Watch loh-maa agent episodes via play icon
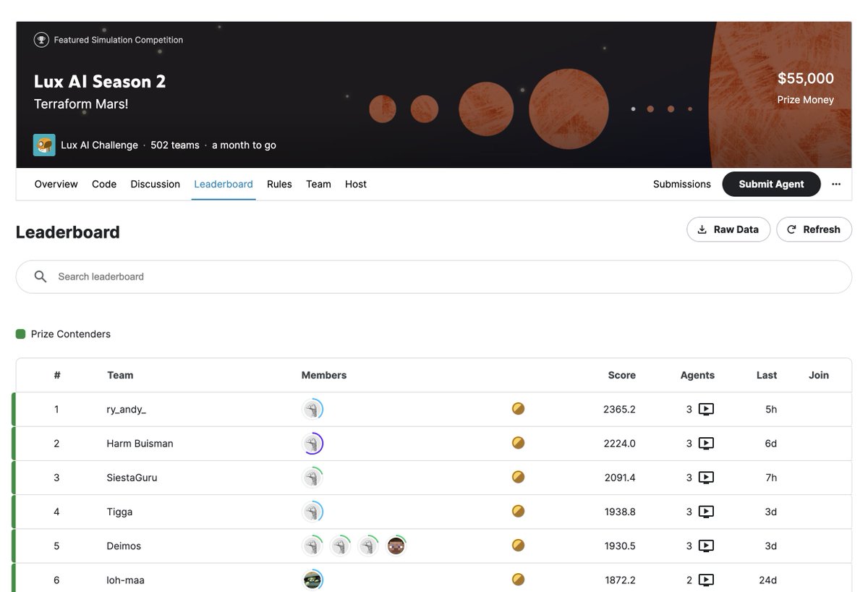 pos(706,580)
